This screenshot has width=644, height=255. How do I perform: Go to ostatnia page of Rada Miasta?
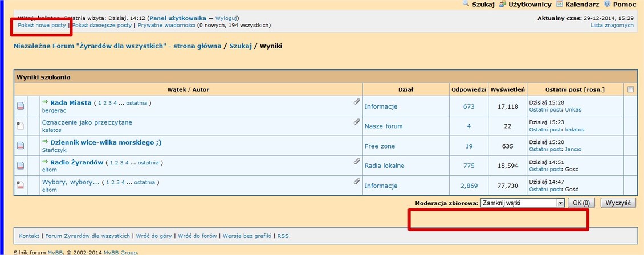pyautogui.click(x=136, y=104)
